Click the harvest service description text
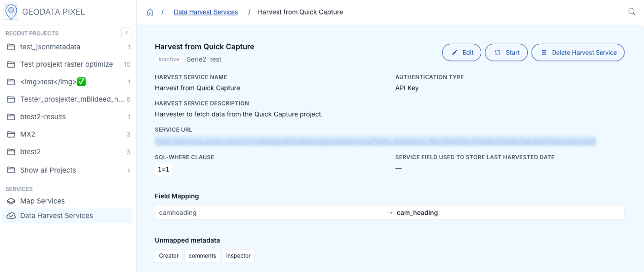This screenshot has width=644, height=272. click(x=239, y=114)
